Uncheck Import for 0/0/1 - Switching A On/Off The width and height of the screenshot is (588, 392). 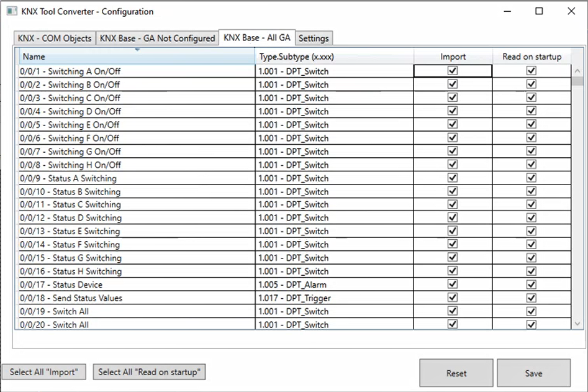pos(453,71)
